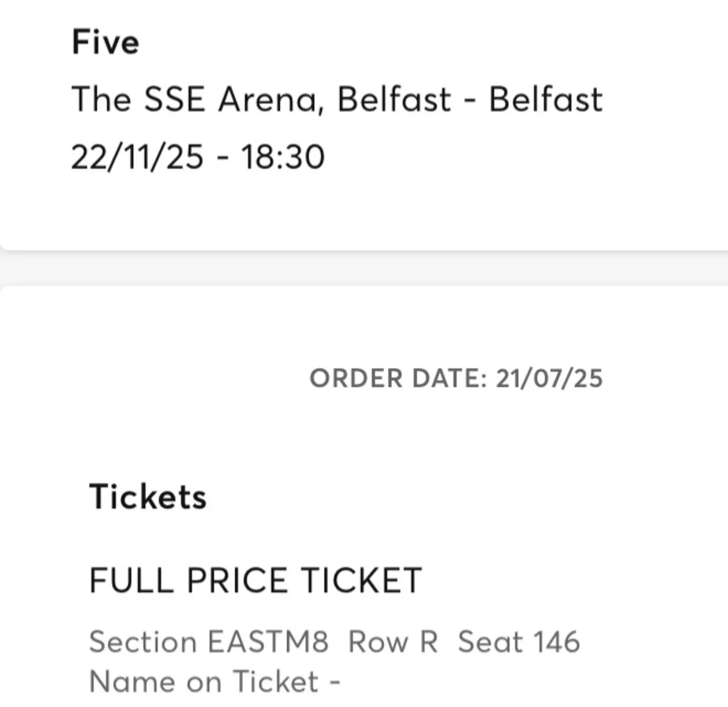Tap the grey gap between the cards

[364, 267]
